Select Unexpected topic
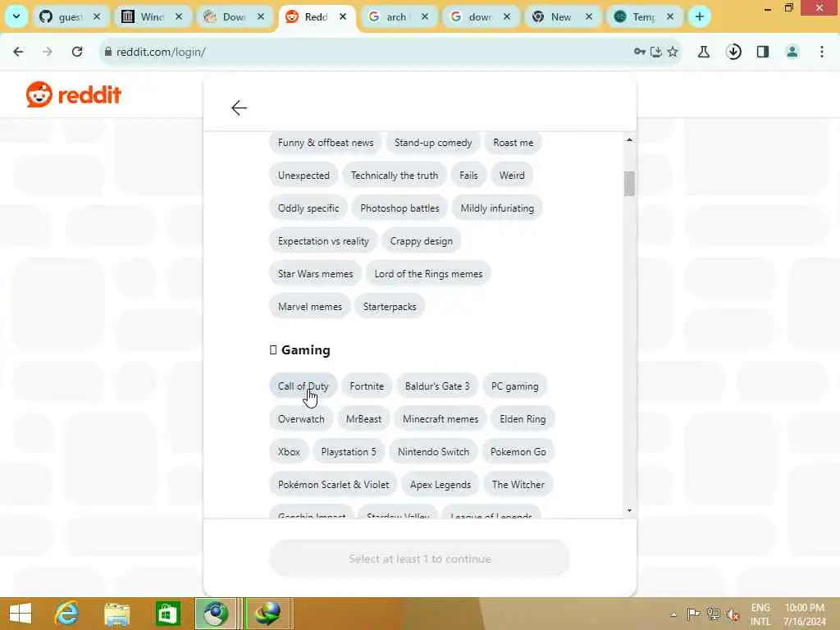 coord(304,176)
